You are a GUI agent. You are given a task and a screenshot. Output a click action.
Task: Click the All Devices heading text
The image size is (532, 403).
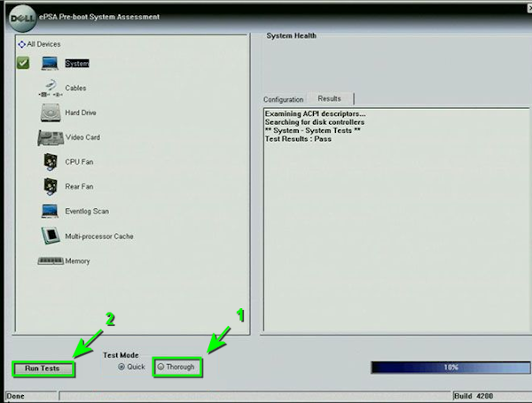[x=43, y=44]
